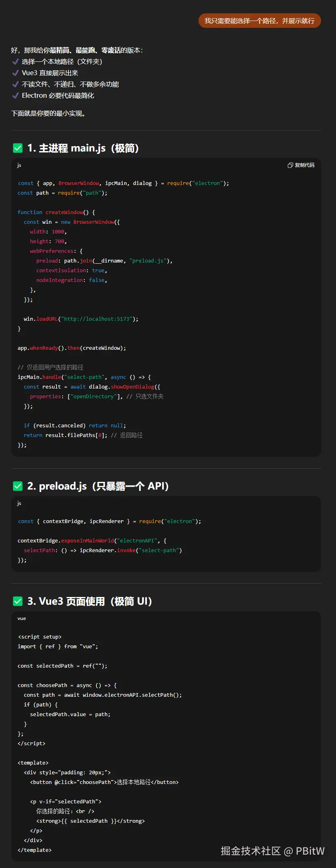Viewport: 336px width, 868px height.
Task: Click the heading 3. Vue3 页面使用（极简 UI）
Action: [x=90, y=601]
